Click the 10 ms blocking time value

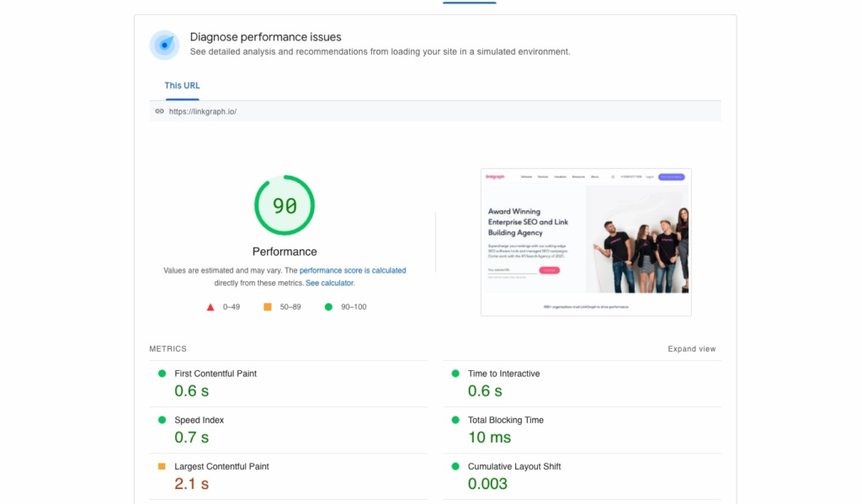point(489,438)
